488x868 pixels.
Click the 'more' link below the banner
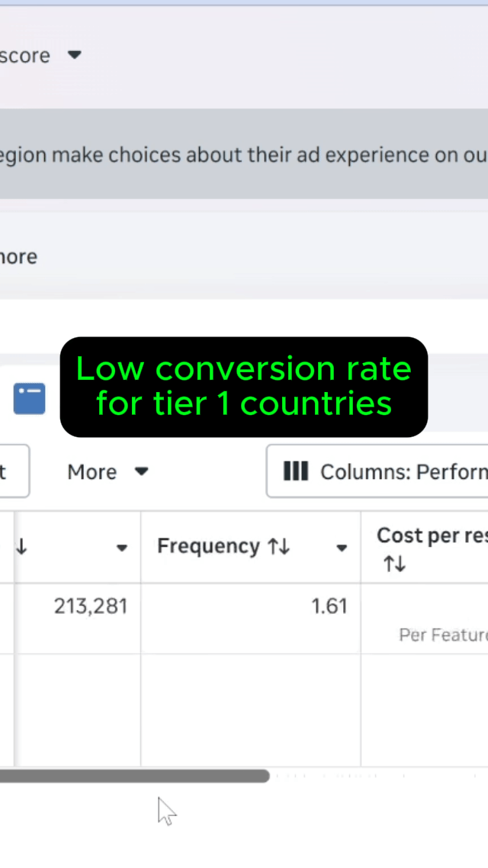tap(18, 256)
